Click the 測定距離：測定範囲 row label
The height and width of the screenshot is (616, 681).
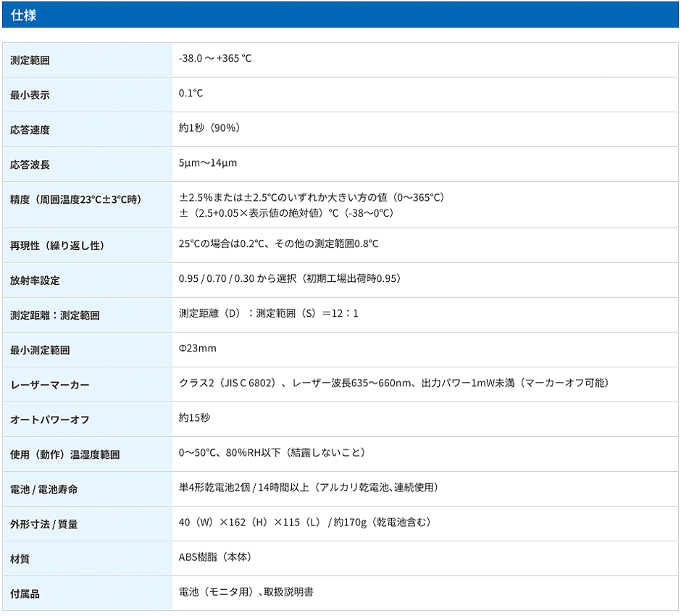(x=55, y=316)
